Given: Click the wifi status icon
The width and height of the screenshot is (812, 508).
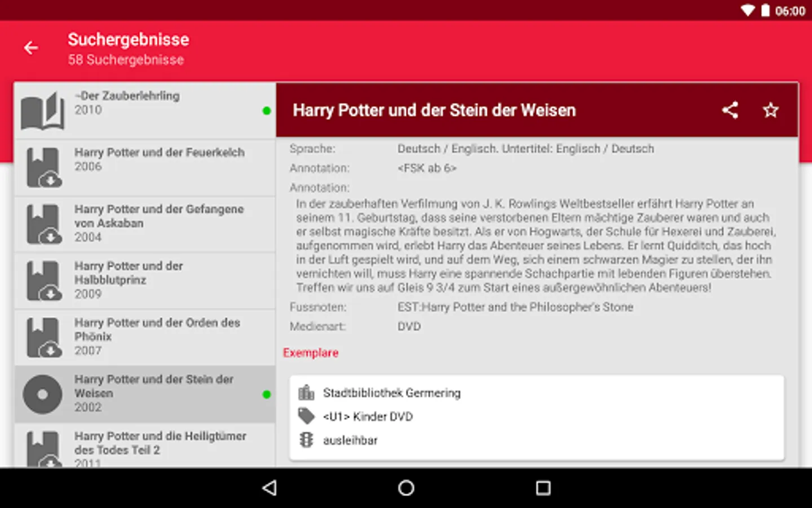Looking at the screenshot, I should [748, 11].
